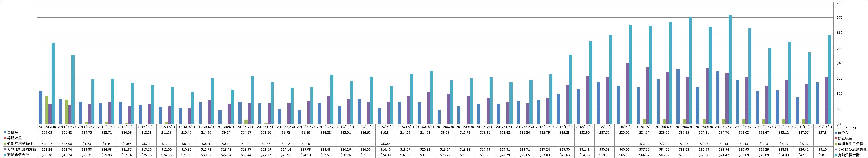Select the $53.38 total current liabilities cell

[47, 155]
